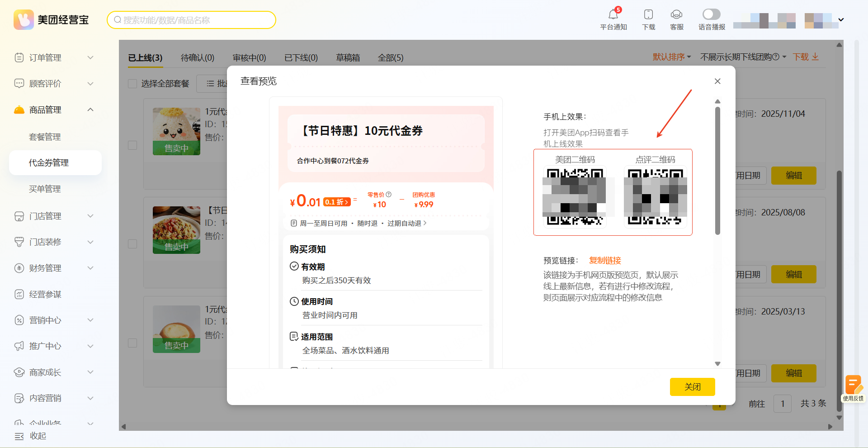Expand the 门店管理 menu chevron

point(90,216)
